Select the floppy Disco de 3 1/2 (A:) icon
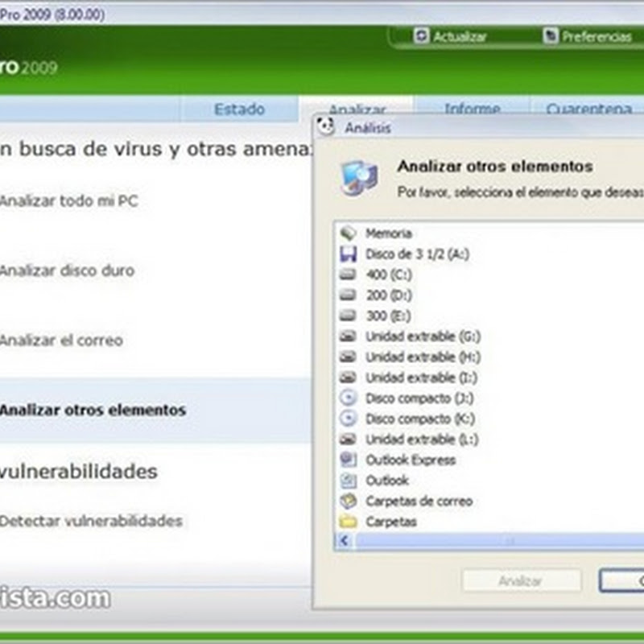This screenshot has width=644, height=644. coord(348,254)
